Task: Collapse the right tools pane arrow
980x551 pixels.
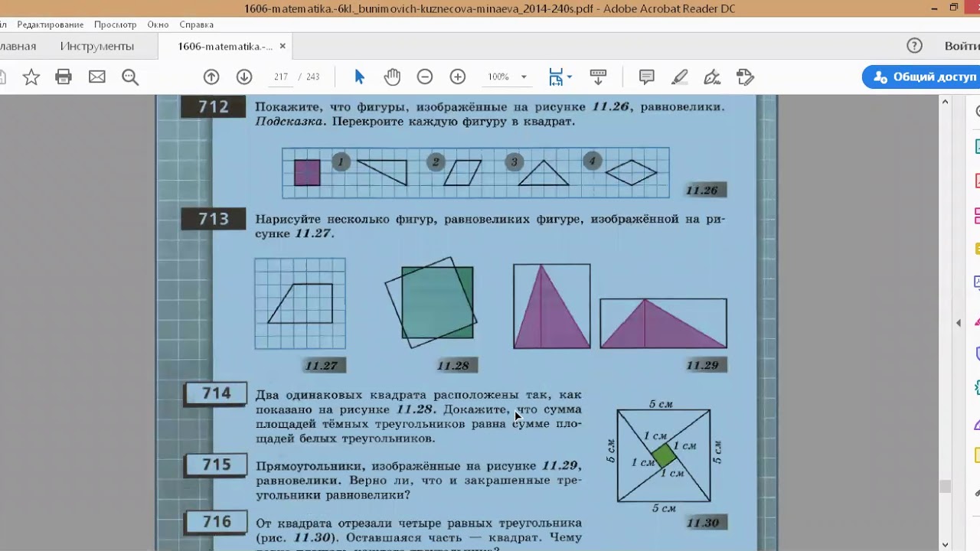Action: coord(959,323)
